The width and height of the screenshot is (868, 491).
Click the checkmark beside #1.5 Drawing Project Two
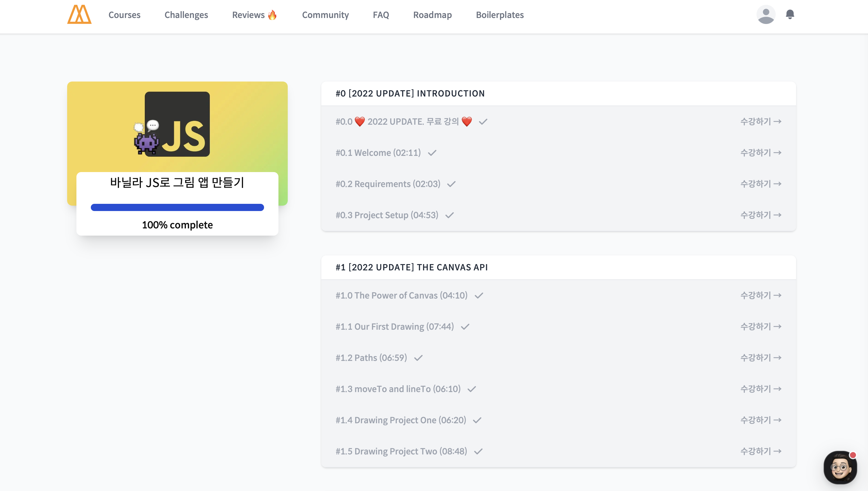(x=479, y=451)
